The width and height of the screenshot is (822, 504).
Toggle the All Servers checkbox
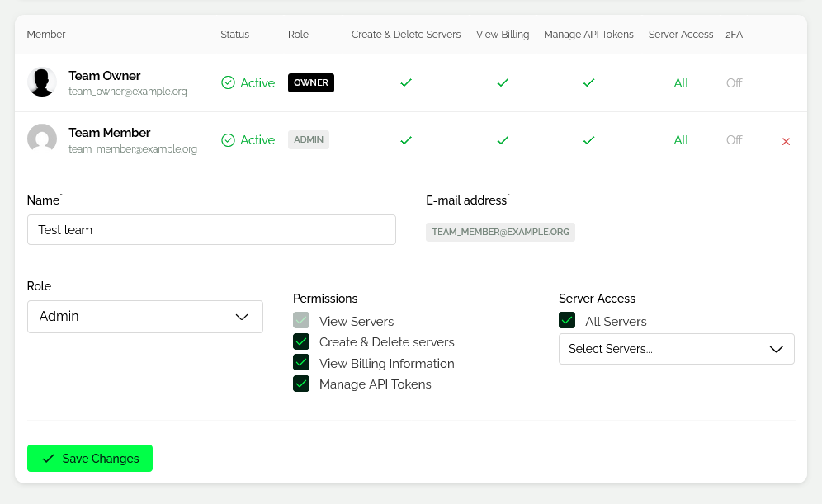(x=567, y=320)
